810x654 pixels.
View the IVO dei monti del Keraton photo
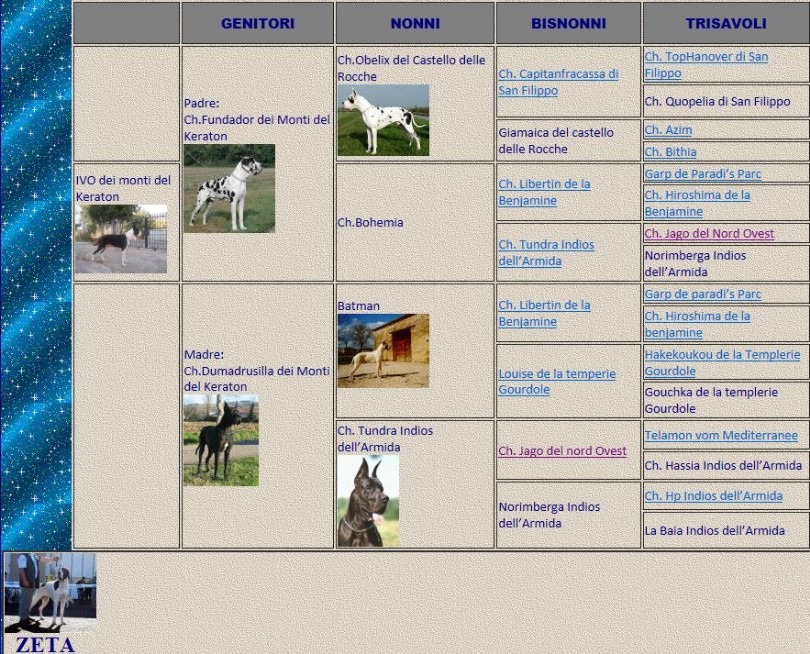(x=121, y=239)
